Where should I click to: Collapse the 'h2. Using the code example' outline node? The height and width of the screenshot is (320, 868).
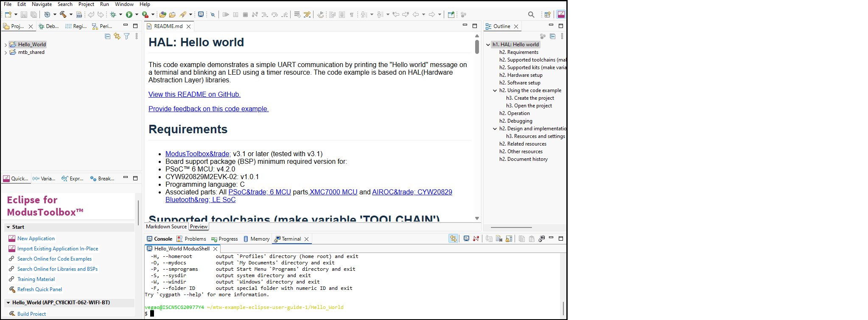coord(495,90)
